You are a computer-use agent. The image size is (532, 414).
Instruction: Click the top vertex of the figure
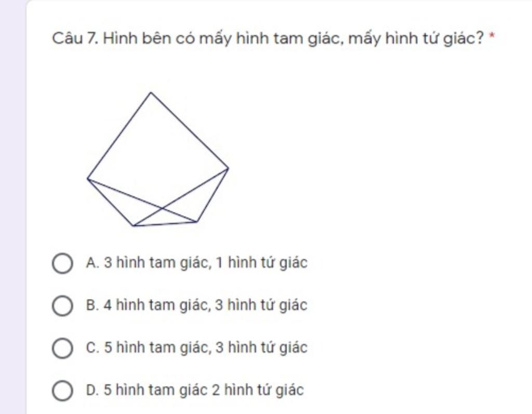pyautogui.click(x=151, y=92)
